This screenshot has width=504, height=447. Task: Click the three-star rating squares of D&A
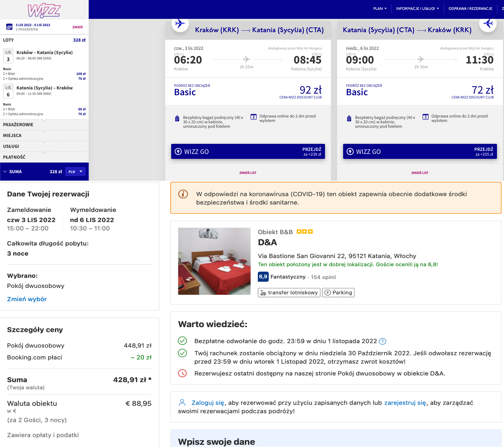click(304, 231)
